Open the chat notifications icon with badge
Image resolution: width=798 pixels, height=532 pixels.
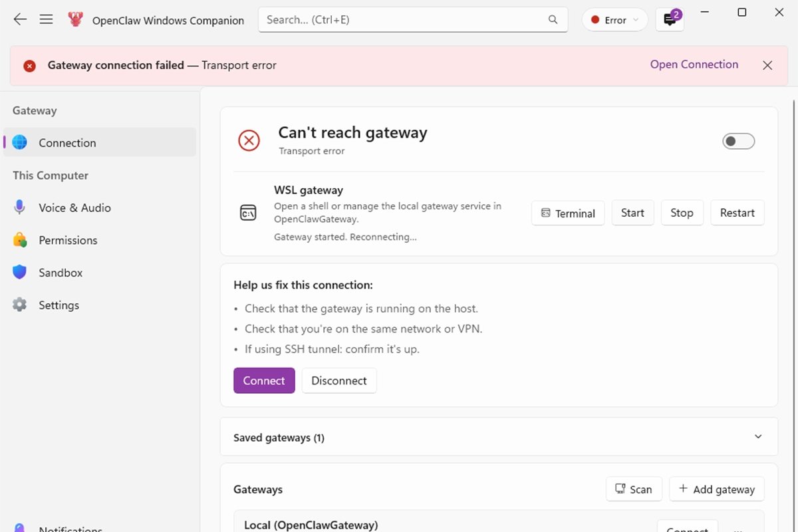click(670, 20)
